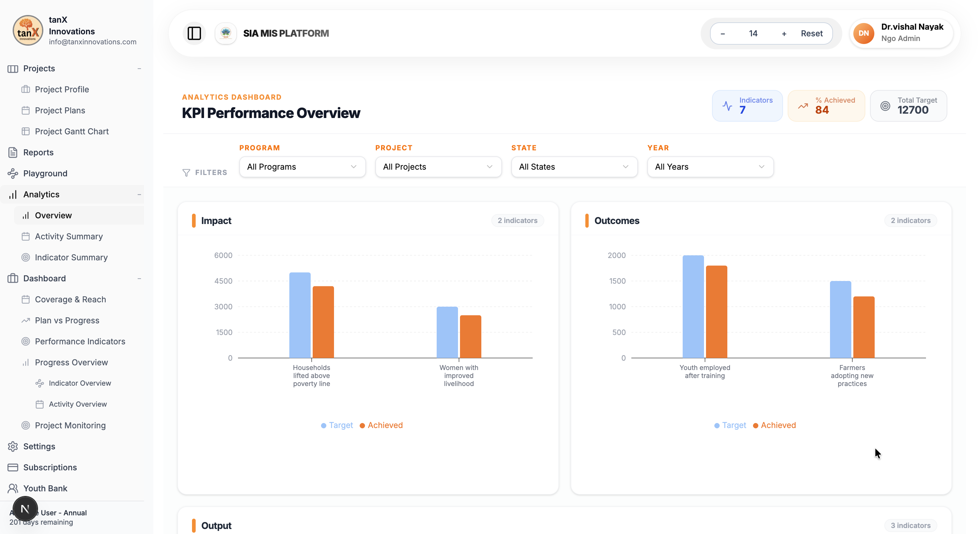Click the Households target bar in Impact chart
This screenshot has height=534, width=980.
300,315
